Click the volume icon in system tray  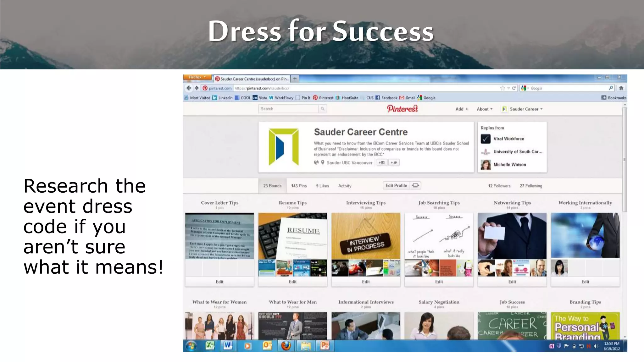click(596, 346)
